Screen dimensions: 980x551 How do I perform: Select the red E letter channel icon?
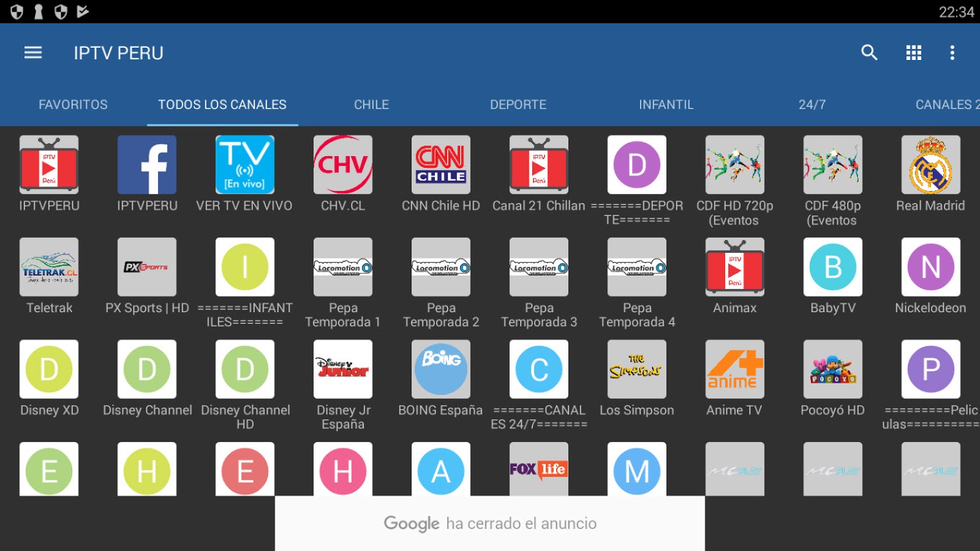pos(245,469)
